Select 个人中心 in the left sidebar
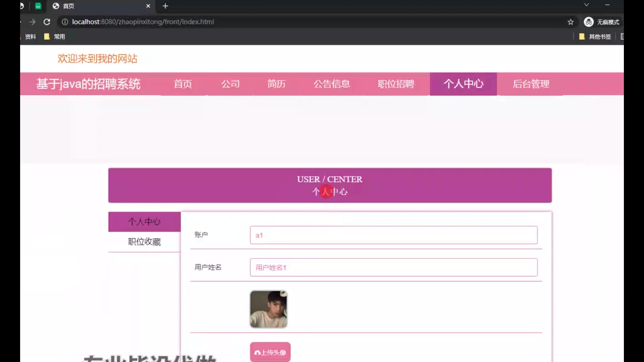 tap(144, 222)
